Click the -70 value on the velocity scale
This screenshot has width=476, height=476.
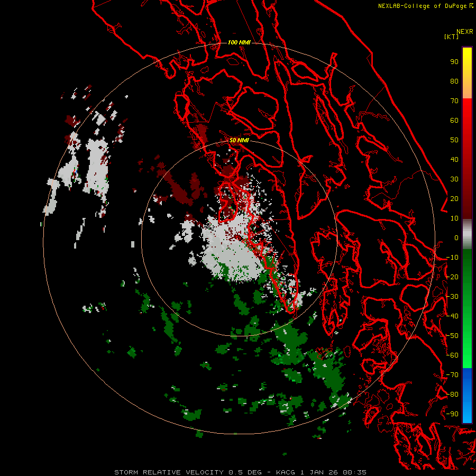[x=452, y=375]
